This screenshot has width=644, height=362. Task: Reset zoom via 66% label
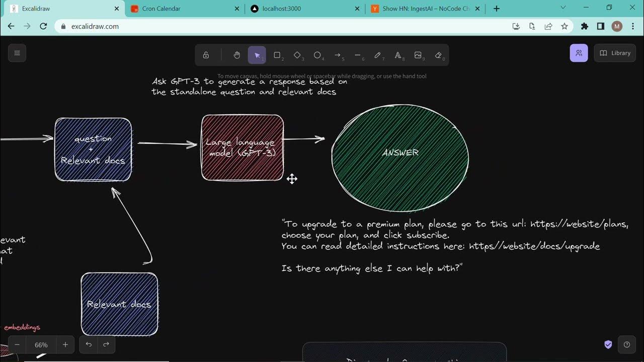(x=41, y=345)
